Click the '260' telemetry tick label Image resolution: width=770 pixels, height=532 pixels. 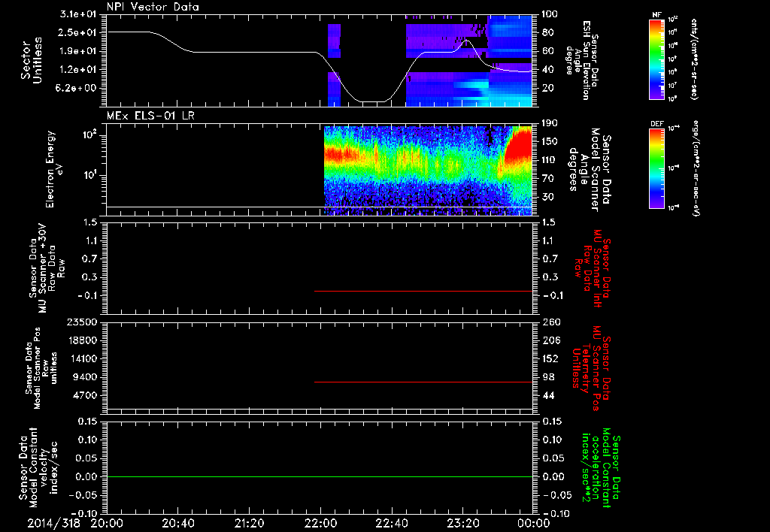pos(551,322)
